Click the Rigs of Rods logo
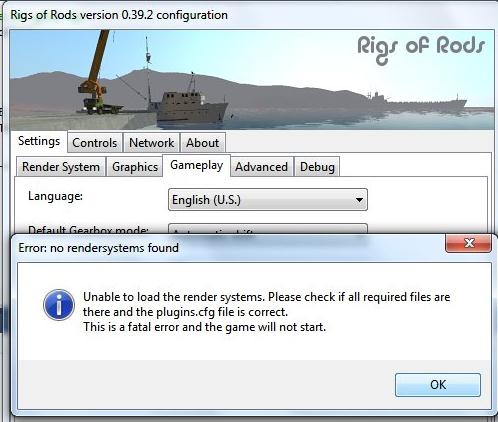This screenshot has width=498, height=422. click(421, 49)
